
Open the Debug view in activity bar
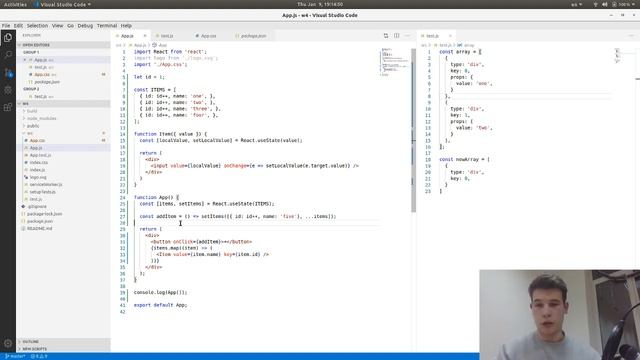[x=8, y=90]
